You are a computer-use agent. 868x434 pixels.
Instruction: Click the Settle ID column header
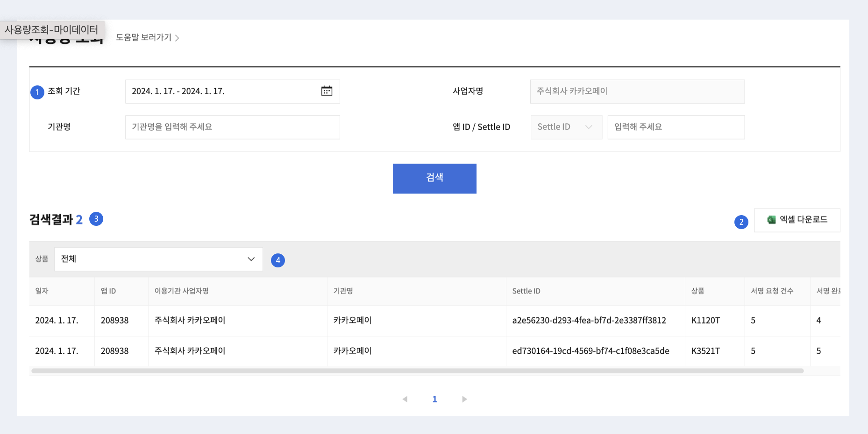coord(526,291)
